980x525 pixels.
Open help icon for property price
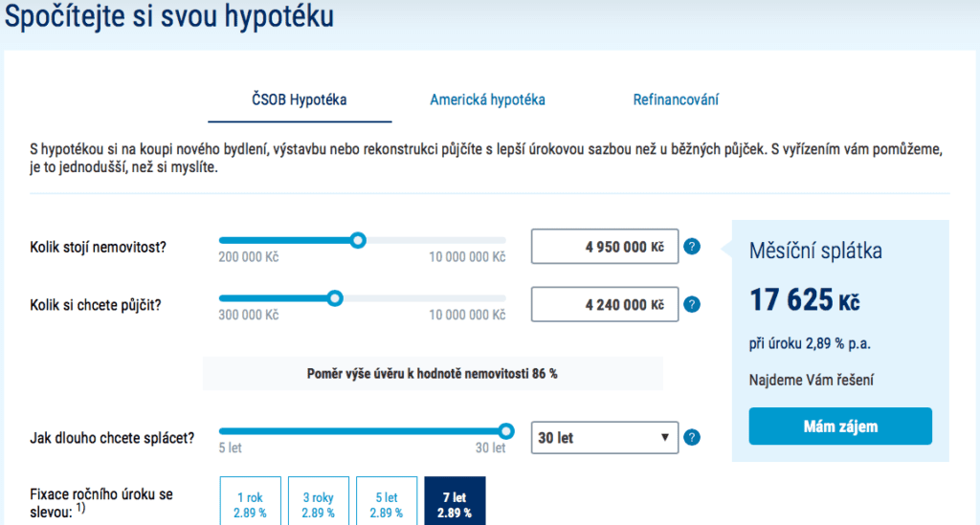692,247
